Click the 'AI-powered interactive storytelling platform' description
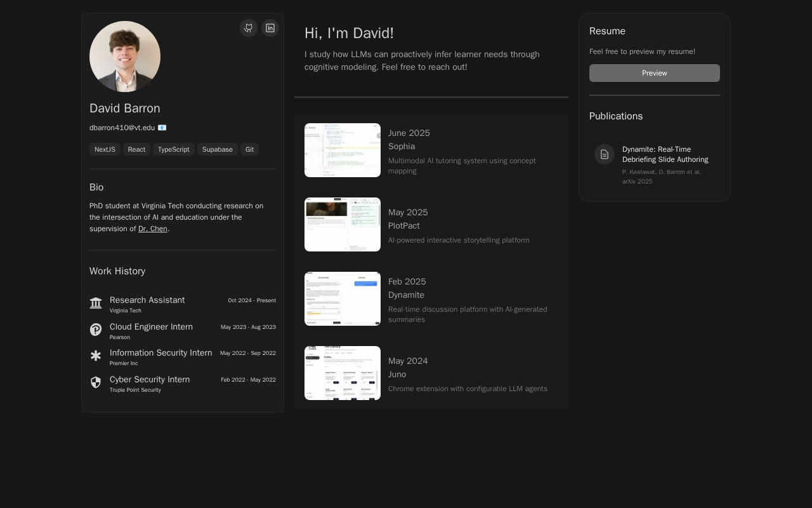This screenshot has height=508, width=812. click(x=459, y=240)
